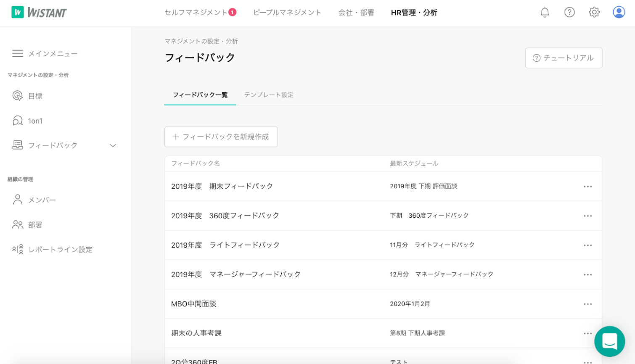Click the 1on1 chat icon in sidebar
This screenshot has width=635, height=364.
tap(18, 121)
